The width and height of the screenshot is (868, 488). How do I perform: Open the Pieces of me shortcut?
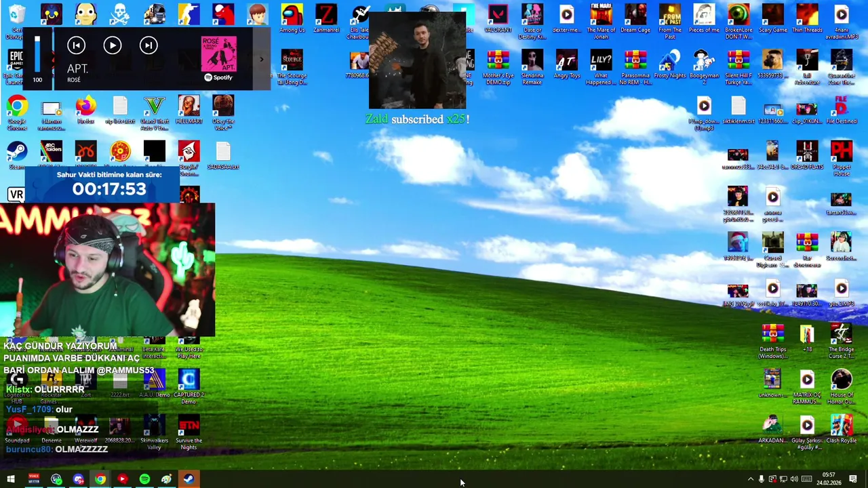coord(704,19)
